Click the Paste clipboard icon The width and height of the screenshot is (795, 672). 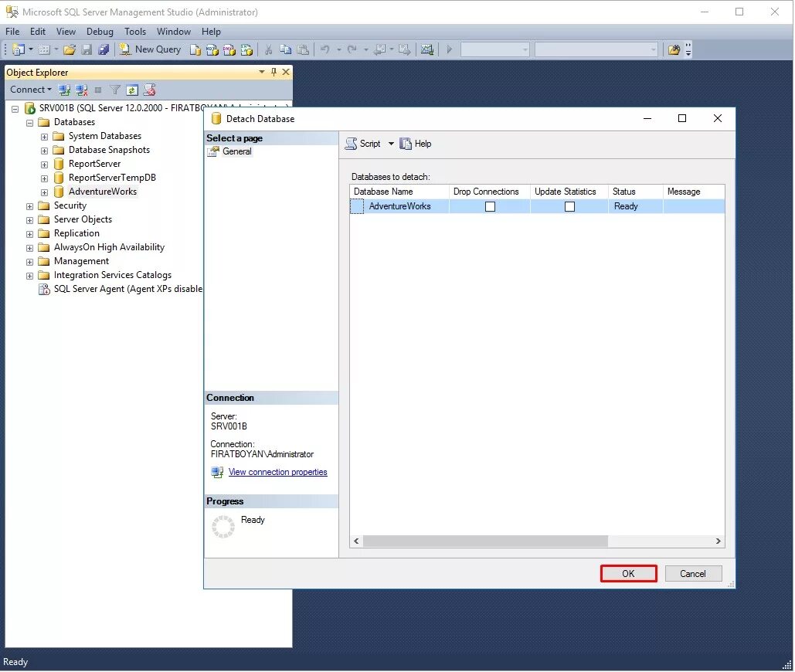(303, 49)
